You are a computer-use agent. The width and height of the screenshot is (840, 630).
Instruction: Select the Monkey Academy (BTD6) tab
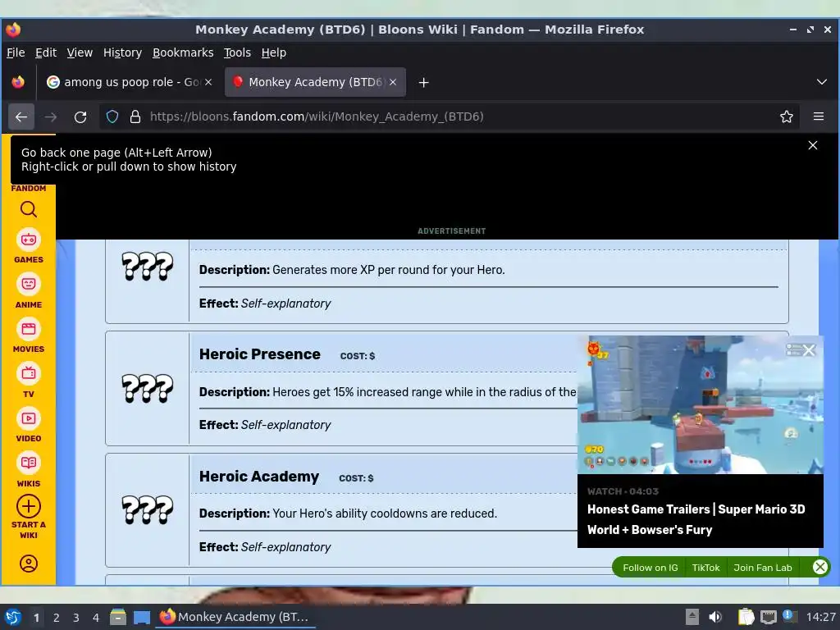[x=315, y=82]
